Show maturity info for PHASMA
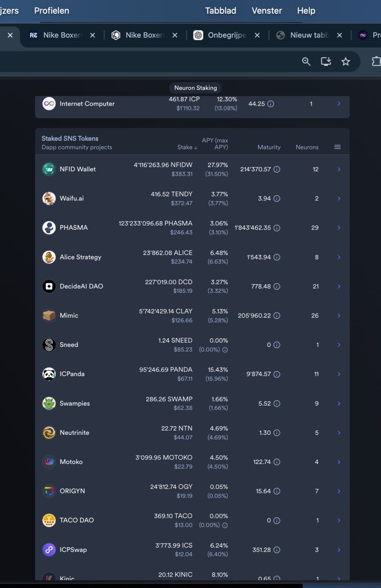This screenshot has height=588, width=381. point(277,228)
